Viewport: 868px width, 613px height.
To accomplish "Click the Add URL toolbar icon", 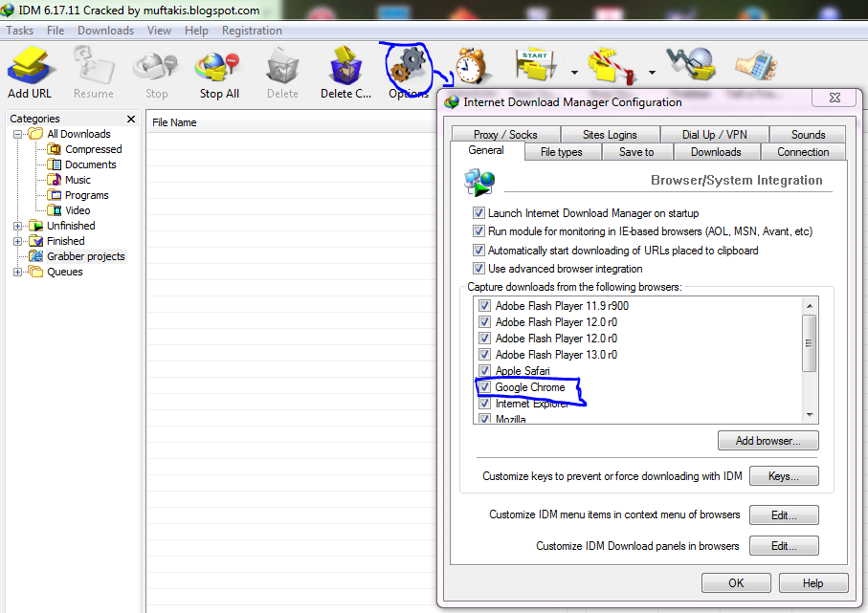I will (x=30, y=66).
